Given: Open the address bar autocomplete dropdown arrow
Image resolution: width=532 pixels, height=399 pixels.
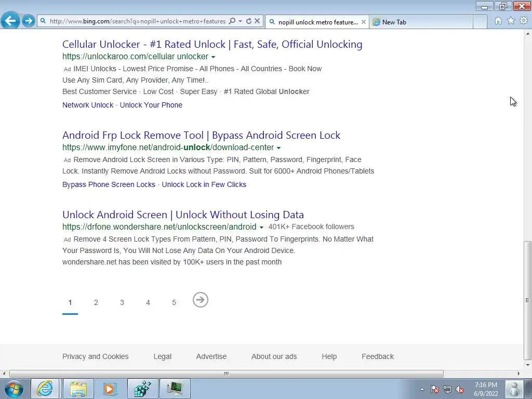Looking at the screenshot, I should [240, 21].
